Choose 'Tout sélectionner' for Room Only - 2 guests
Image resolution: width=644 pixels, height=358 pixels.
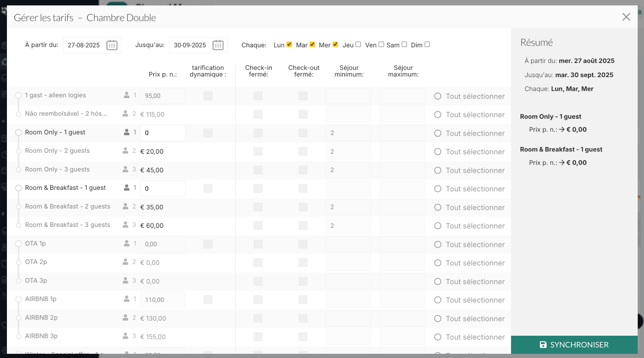tap(469, 152)
